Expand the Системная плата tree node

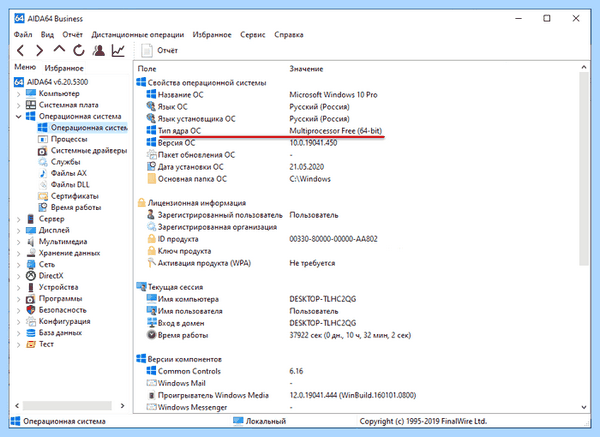tap(18, 105)
